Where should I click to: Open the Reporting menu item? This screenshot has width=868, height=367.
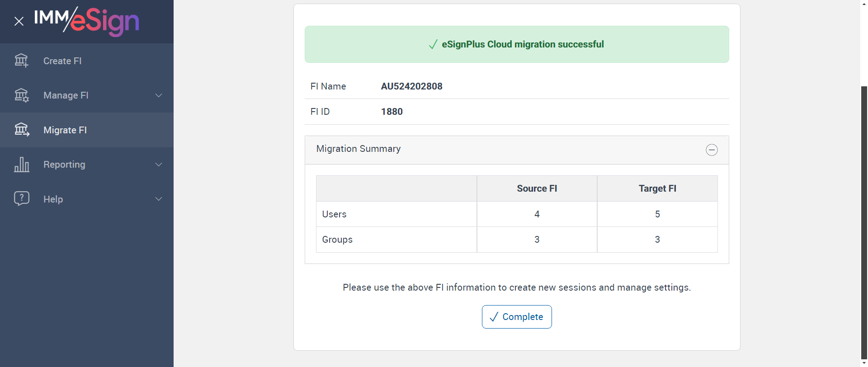[x=64, y=165]
